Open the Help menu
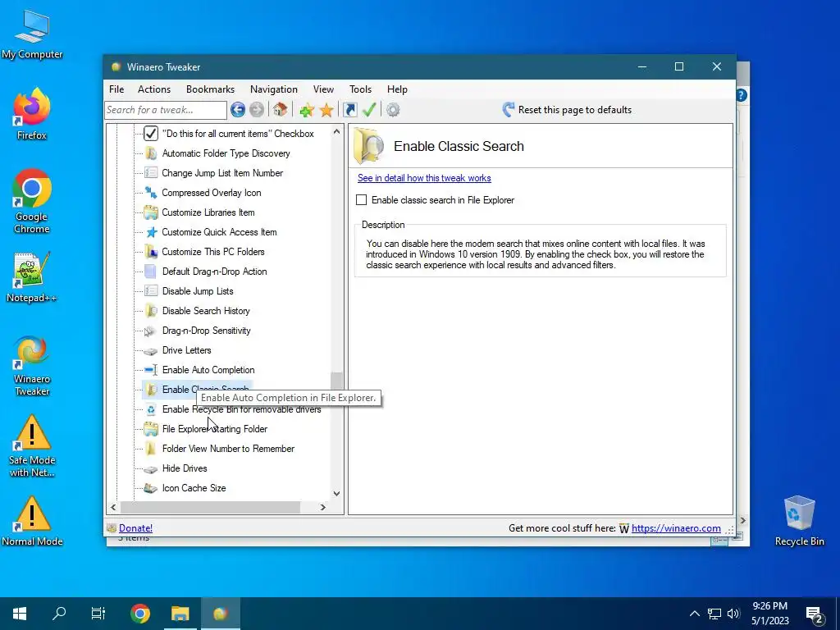This screenshot has width=840, height=630. coord(397,89)
